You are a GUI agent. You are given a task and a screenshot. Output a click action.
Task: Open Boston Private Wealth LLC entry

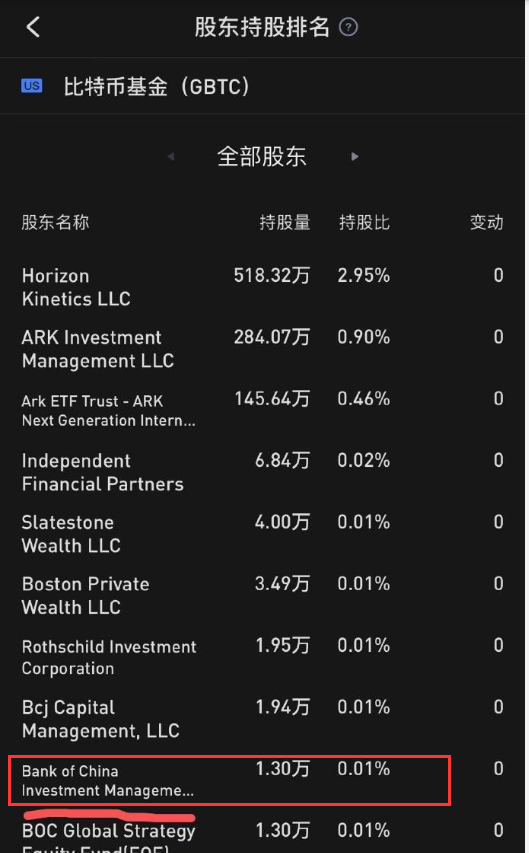point(263,595)
